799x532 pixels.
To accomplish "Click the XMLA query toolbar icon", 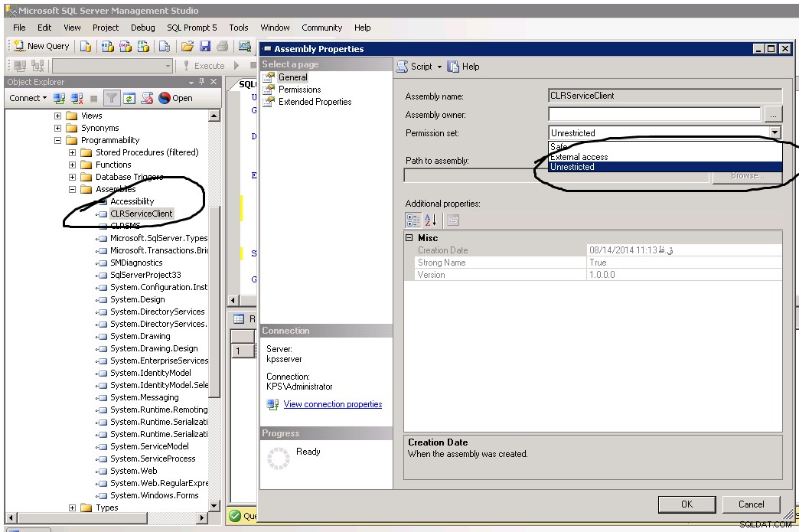I will coord(144,47).
